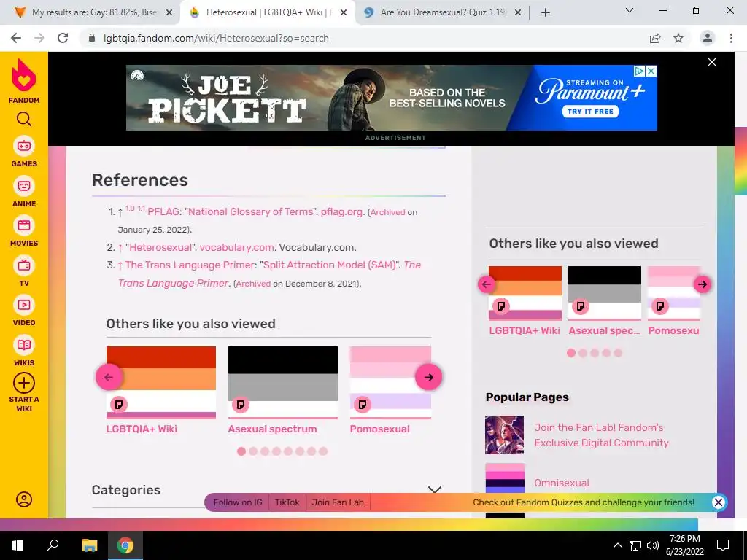Open the PFLAG reference link
Image resolution: width=747 pixels, height=560 pixels.
point(162,212)
